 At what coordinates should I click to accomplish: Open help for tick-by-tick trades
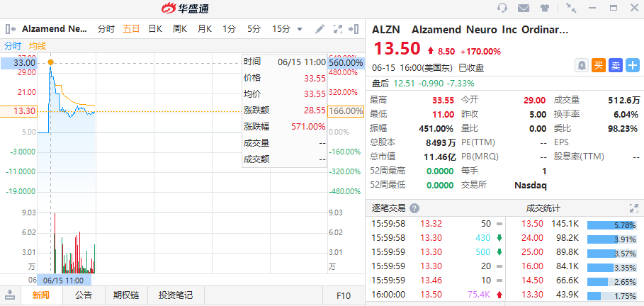tap(414, 208)
